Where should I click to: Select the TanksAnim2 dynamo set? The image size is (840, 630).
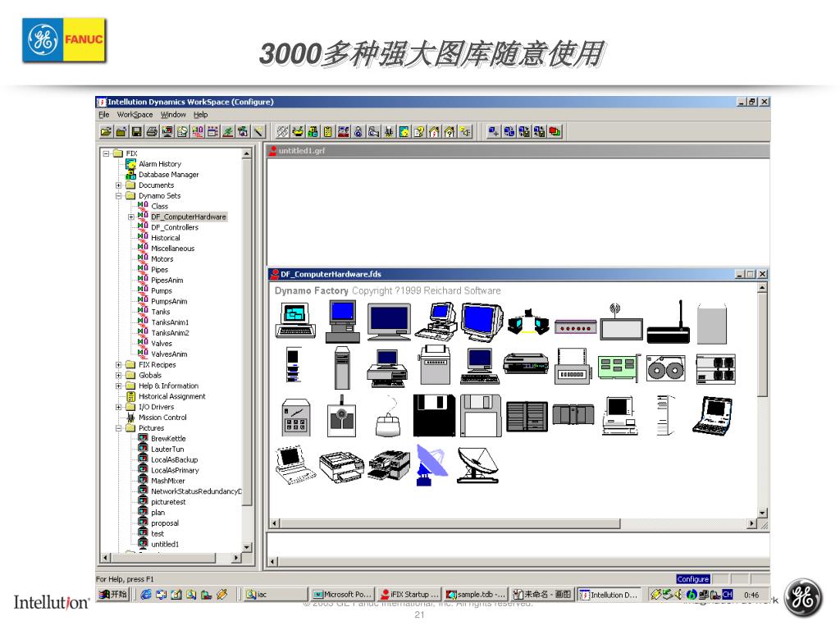pos(170,333)
